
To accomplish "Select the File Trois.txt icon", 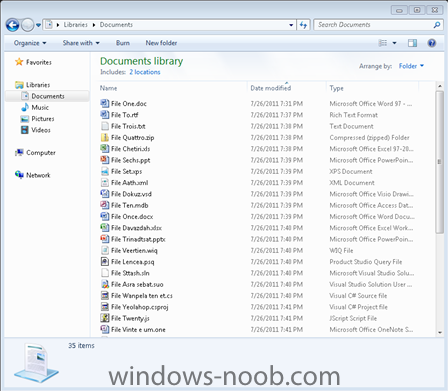I will coord(105,126).
